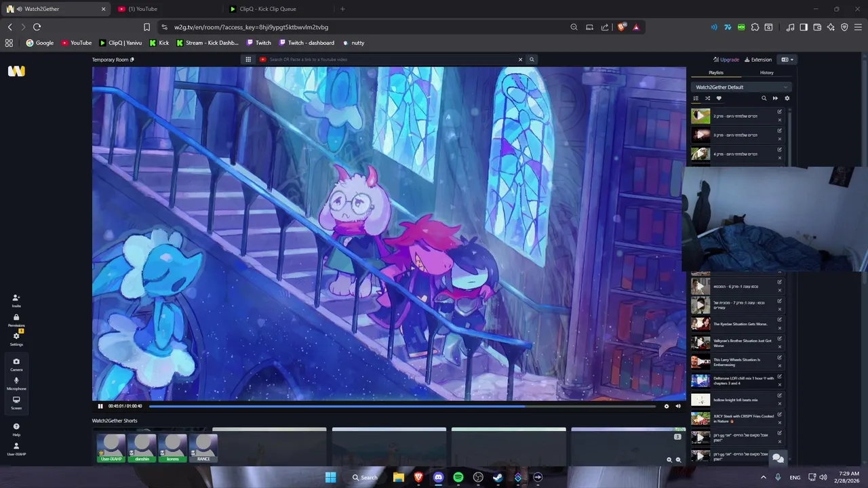Viewport: 868px width, 488px height.
Task: Play 'The Kyedae Situation Gets Worse'
Action: [x=701, y=324]
